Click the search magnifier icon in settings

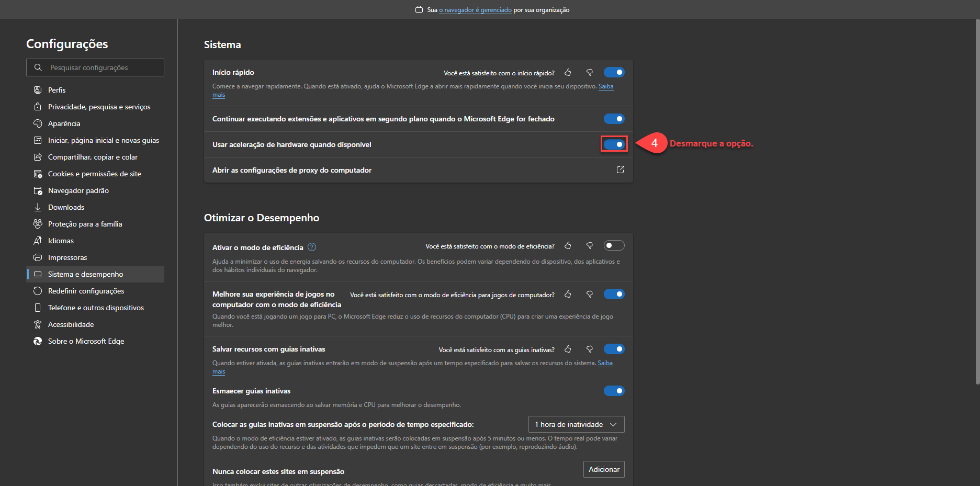[x=38, y=67]
